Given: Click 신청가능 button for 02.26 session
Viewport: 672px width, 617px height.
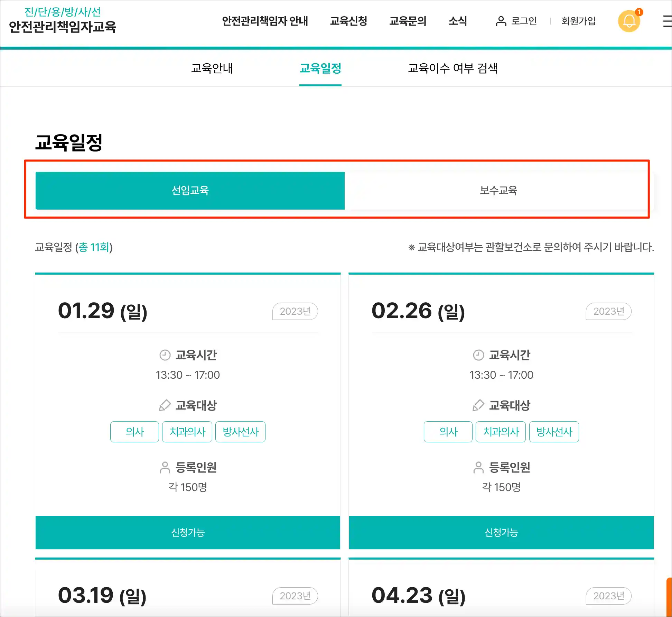Looking at the screenshot, I should 501,533.
